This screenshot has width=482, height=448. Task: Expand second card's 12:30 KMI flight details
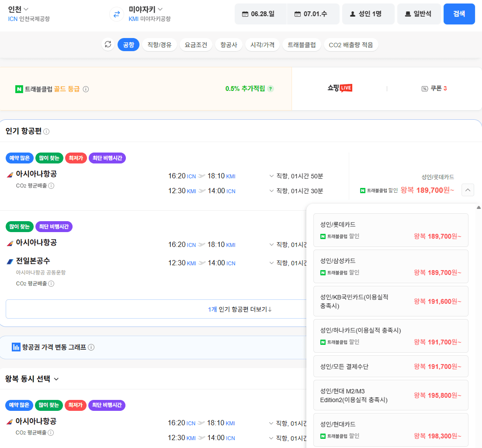tap(271, 263)
